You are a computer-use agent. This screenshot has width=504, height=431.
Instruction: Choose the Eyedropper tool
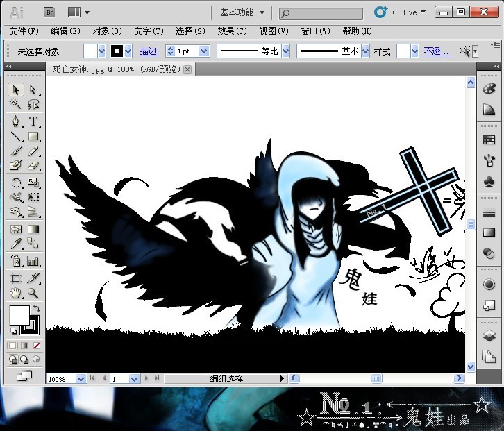click(x=16, y=244)
